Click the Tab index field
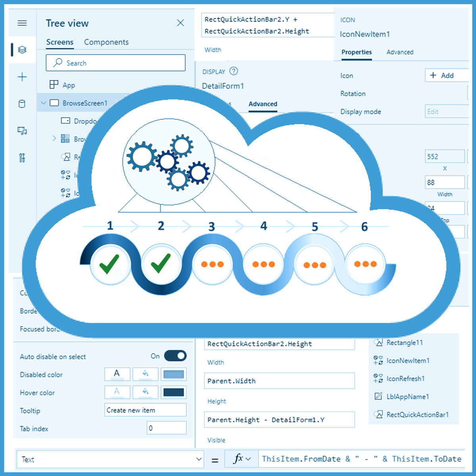 [167, 428]
